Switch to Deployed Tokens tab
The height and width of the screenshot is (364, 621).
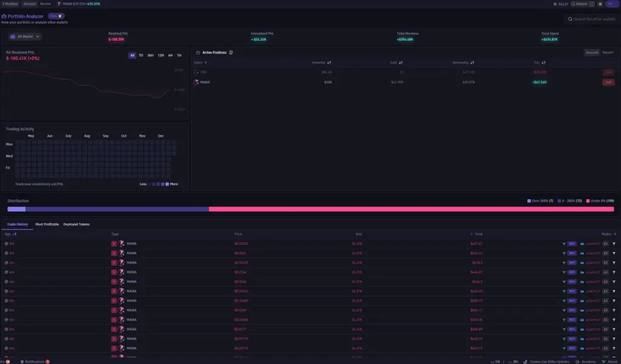76,224
